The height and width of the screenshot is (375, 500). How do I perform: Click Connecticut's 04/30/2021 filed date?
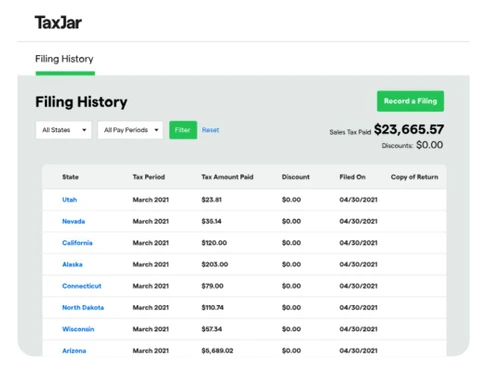click(358, 286)
